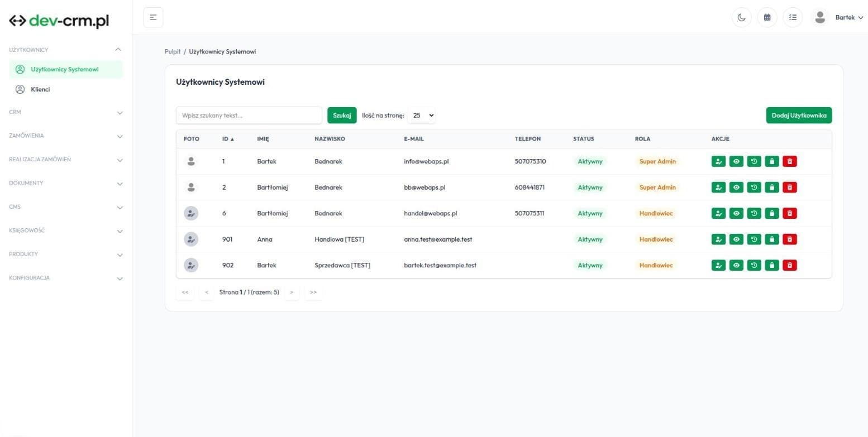868x437 pixels.
Task: Click the lock icon for user ID 2
Action: click(772, 188)
